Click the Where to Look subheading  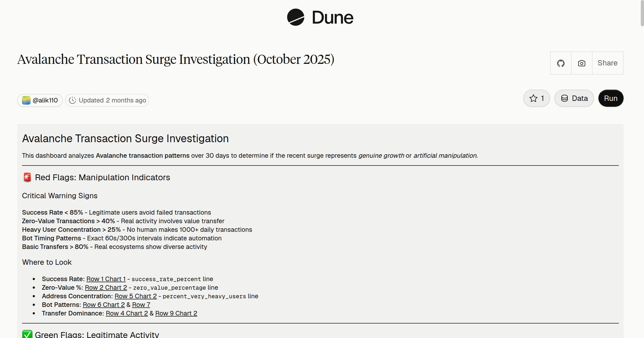pyautogui.click(x=47, y=262)
